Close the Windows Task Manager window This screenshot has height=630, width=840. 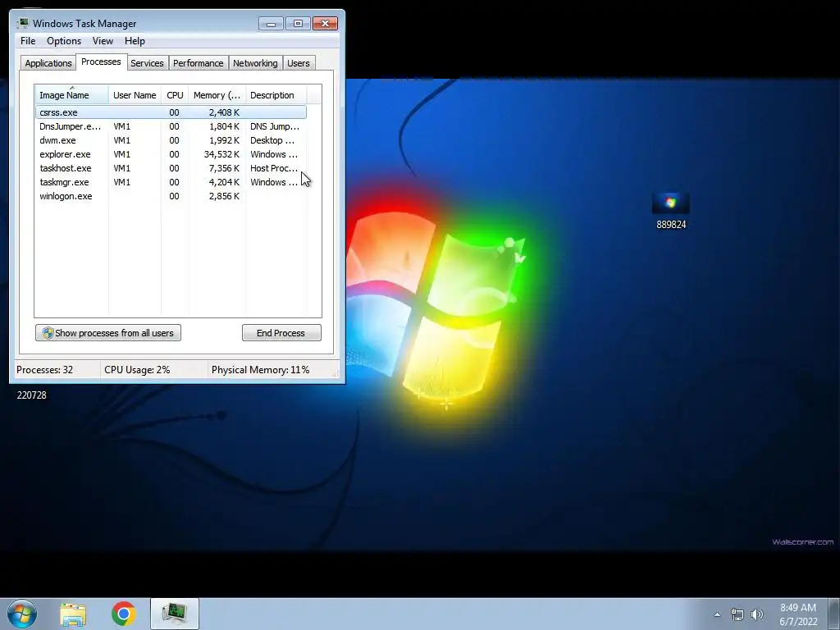[325, 24]
